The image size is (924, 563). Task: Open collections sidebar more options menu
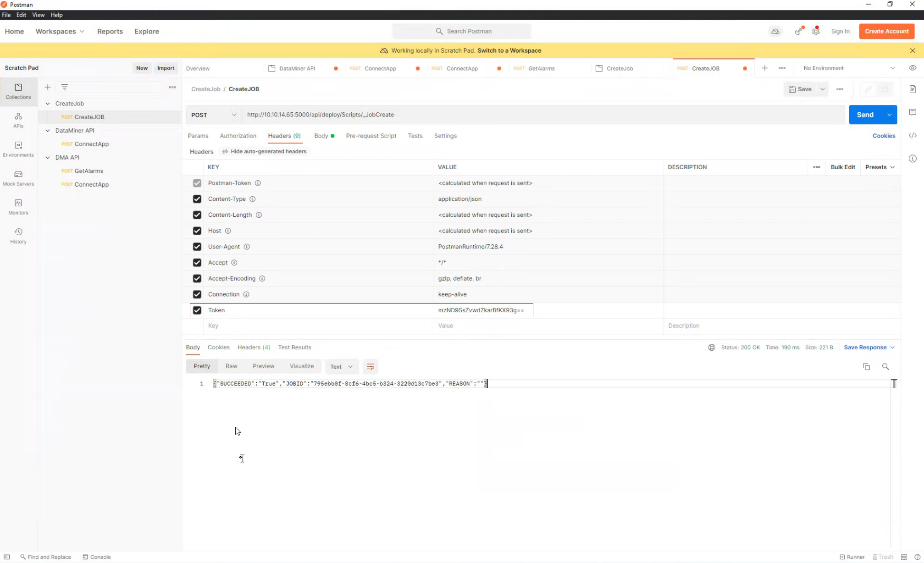pyautogui.click(x=172, y=87)
